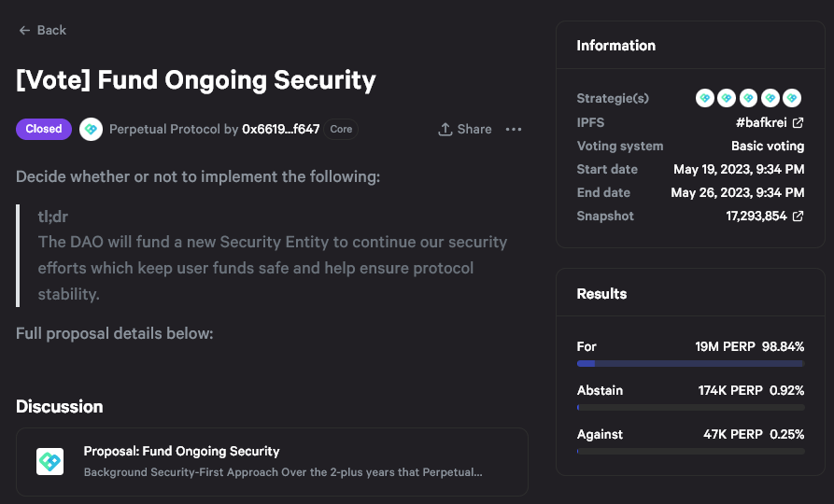The image size is (834, 504).
Task: Click the Perpetual Protocol space name
Action: tap(164, 129)
